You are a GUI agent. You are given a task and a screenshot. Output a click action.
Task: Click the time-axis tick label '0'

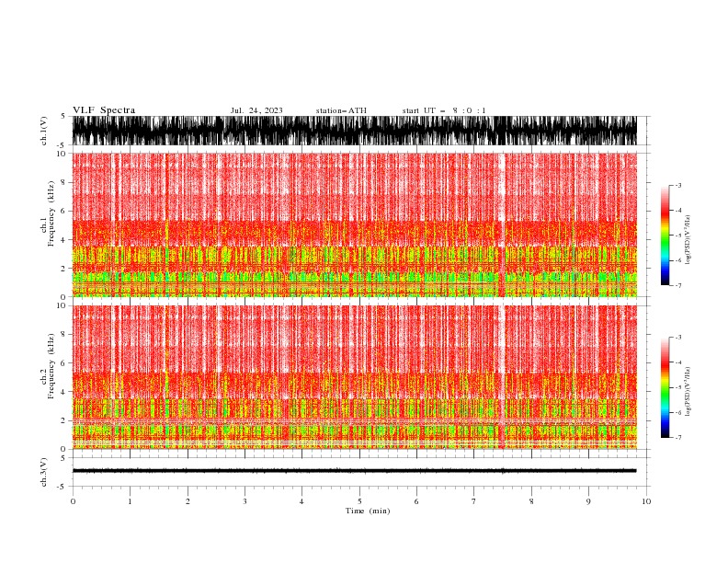tap(73, 501)
